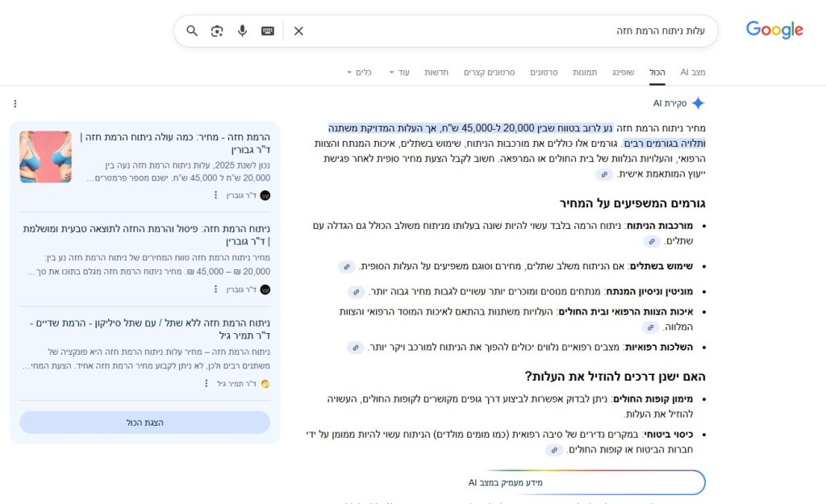This screenshot has height=504, width=826.
Task: Start voice search with microphone icon
Action: 242,31
